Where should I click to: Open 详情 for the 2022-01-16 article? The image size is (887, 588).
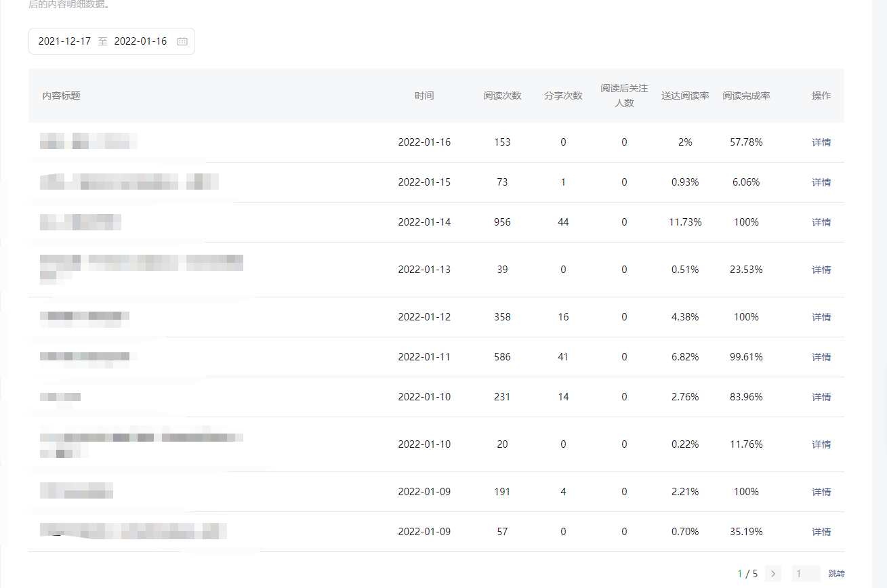(x=821, y=142)
